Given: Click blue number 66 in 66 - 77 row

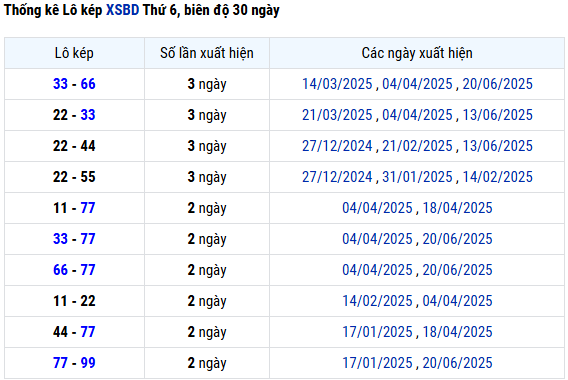Looking at the screenshot, I should [60, 270].
